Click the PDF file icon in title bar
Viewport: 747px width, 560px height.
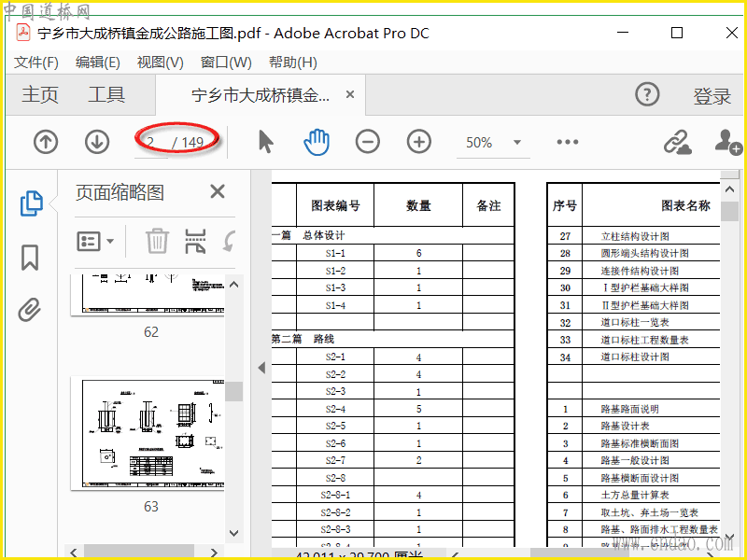pos(22,33)
